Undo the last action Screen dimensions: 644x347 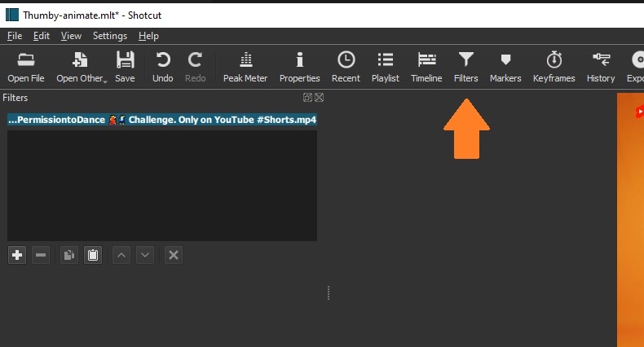click(163, 67)
